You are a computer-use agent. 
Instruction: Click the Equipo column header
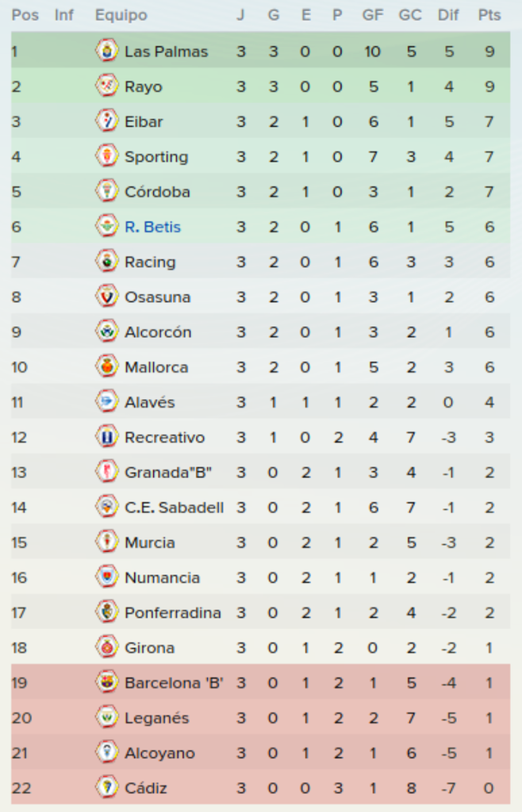[x=121, y=16]
